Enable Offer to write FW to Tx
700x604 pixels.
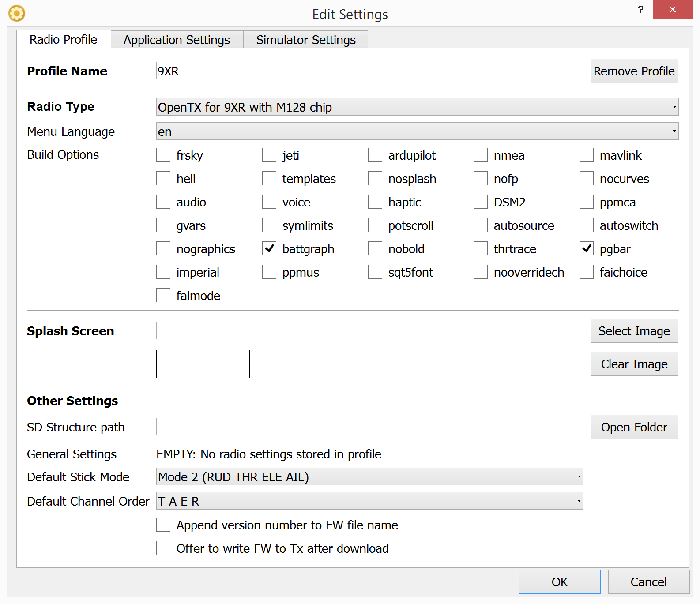point(163,548)
